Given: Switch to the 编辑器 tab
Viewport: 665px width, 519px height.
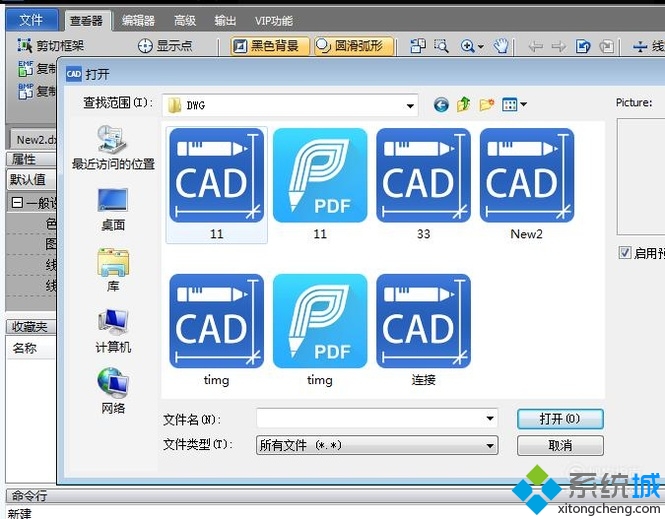Looking at the screenshot, I should tap(138, 21).
